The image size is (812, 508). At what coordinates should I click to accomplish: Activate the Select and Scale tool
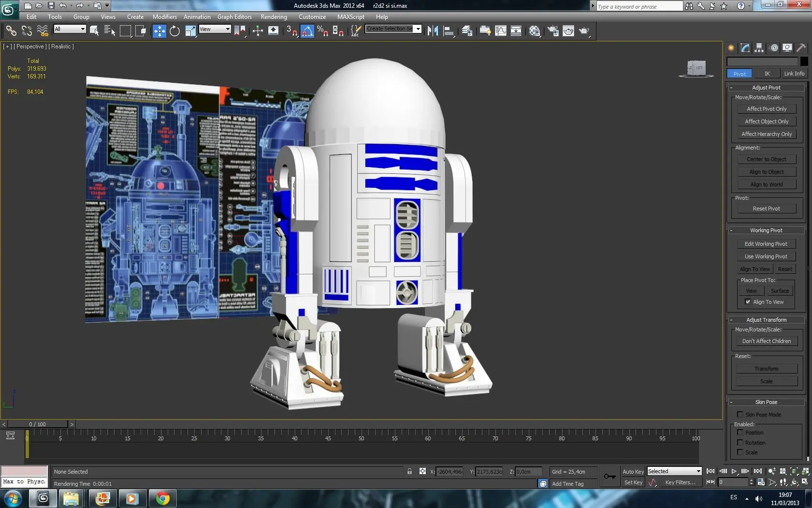point(190,31)
